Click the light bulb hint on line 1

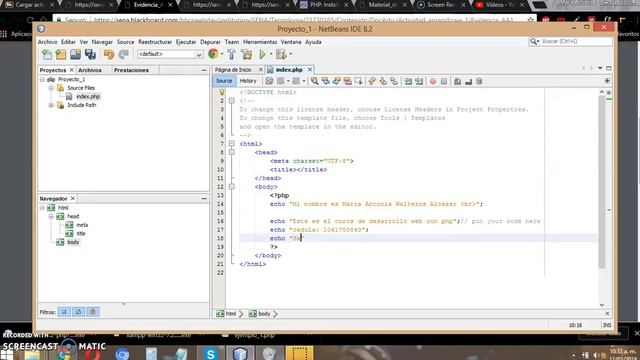(x=222, y=92)
